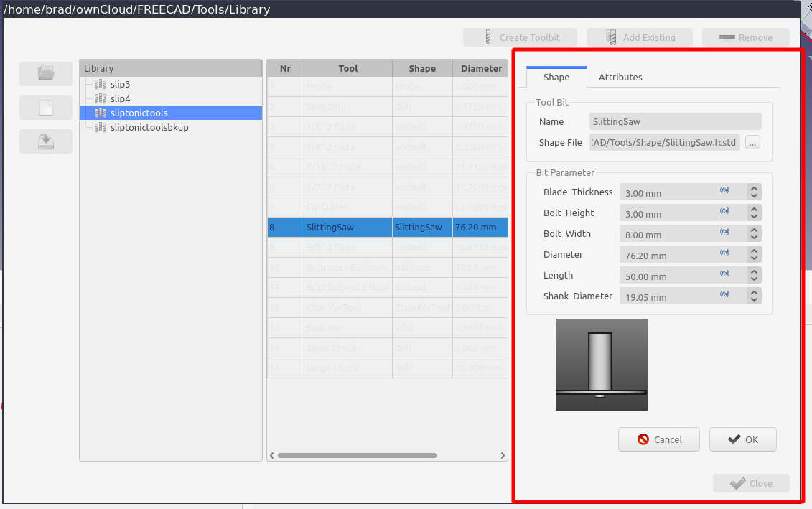Screen dimensions: 812x509
Task: Click expression icon for Bolt Height
Action: coord(724,212)
